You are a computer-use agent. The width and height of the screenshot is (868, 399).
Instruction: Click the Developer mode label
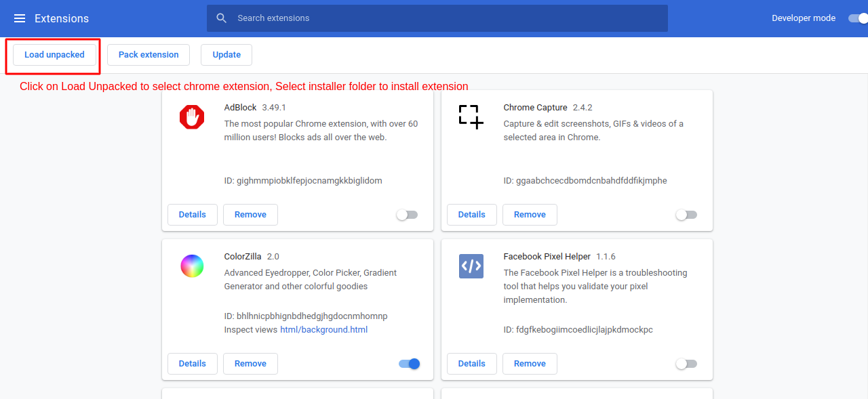pos(804,18)
